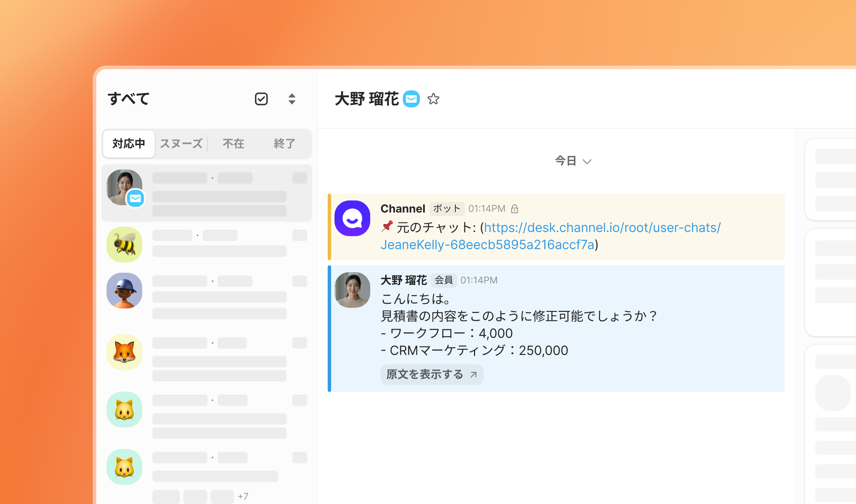Open the 終了 tab

coord(284,144)
